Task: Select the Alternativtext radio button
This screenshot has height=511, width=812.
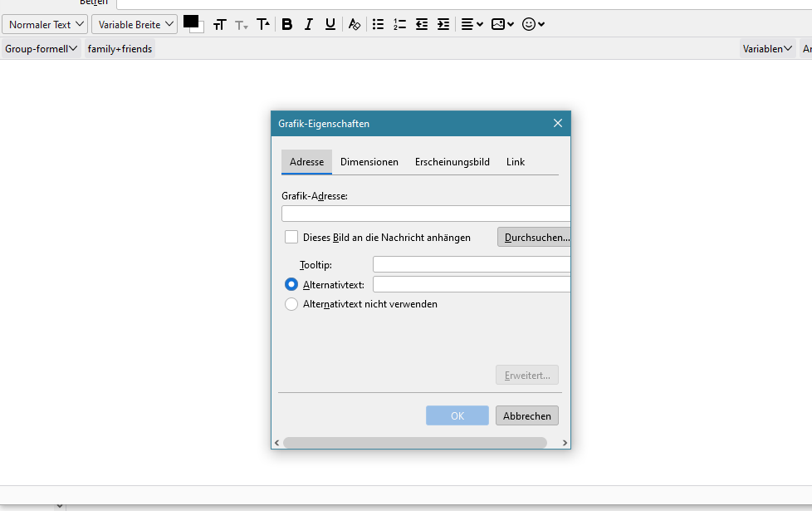Action: [291, 284]
